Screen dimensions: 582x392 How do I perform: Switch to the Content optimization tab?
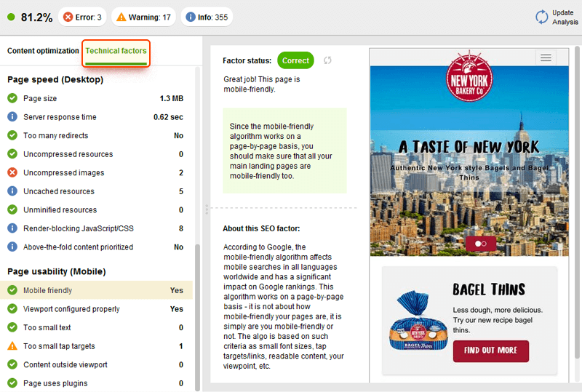pos(43,51)
